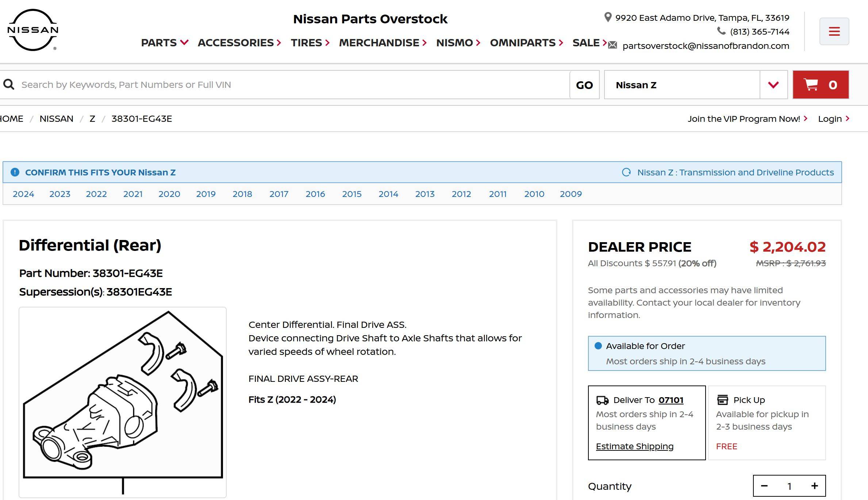Click the Differential (Rear) heading
Viewport: 868px width, 500px height.
coord(90,245)
